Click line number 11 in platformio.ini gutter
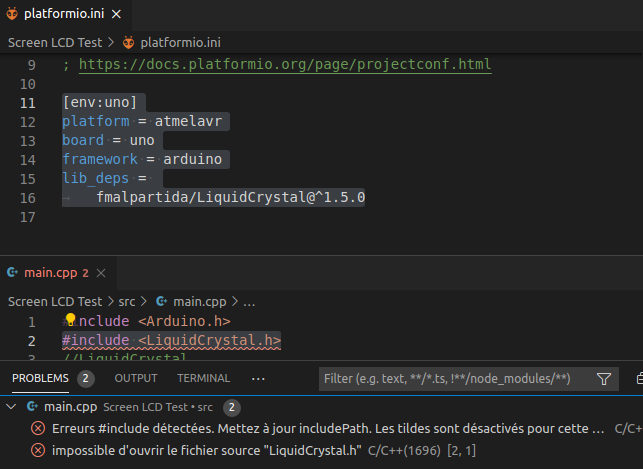643x469 pixels. 28,103
